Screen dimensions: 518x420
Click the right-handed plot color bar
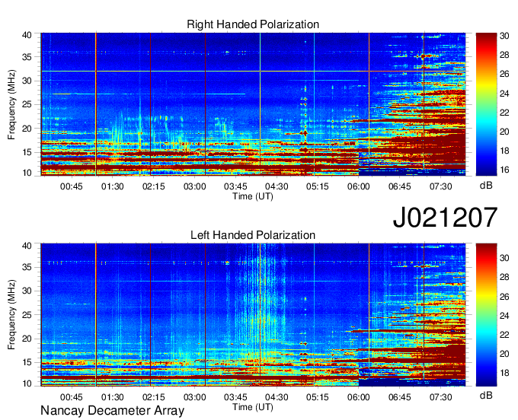[x=486, y=104]
